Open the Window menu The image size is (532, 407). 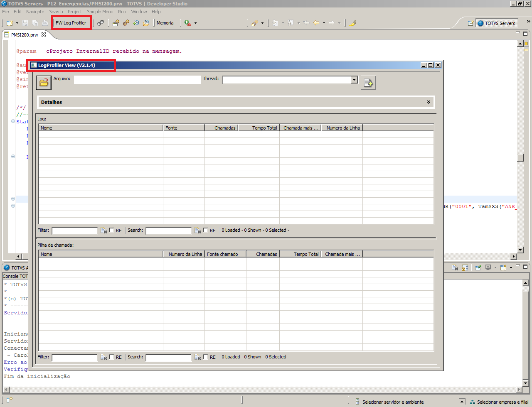(139, 12)
